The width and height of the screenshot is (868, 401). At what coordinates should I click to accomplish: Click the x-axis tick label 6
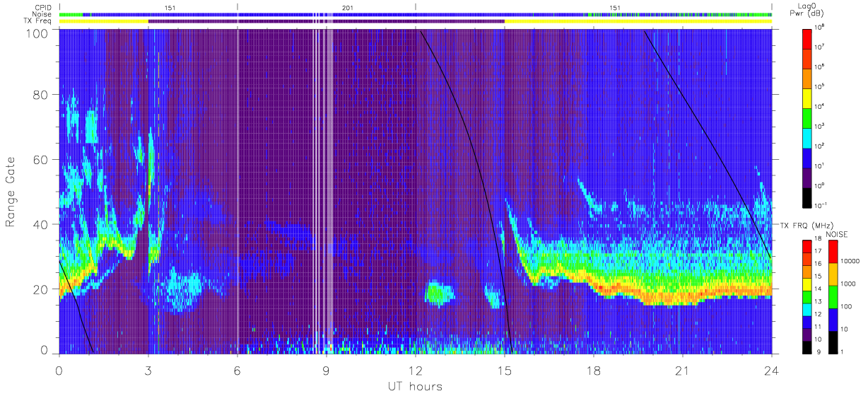237,370
